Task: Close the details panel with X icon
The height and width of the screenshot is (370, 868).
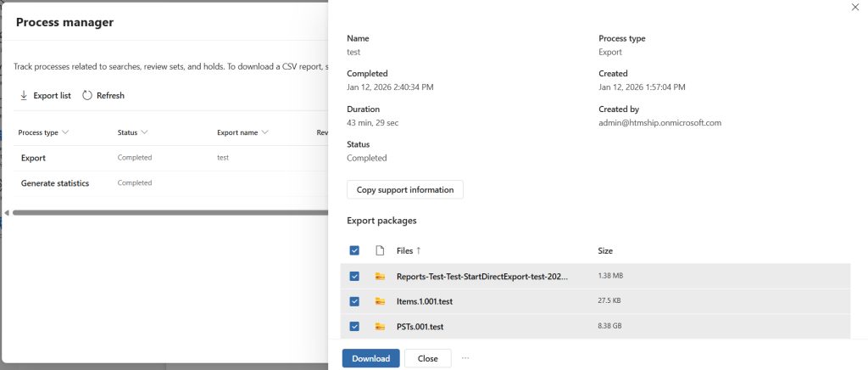Action: click(854, 7)
